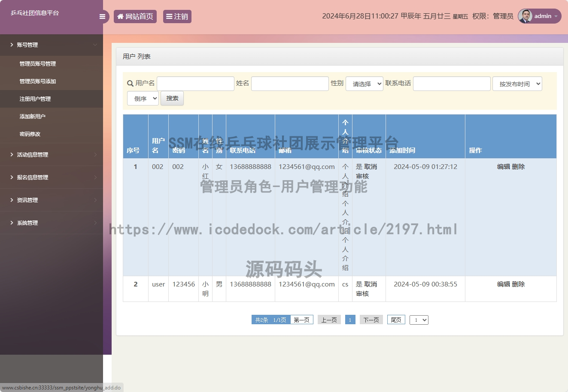Screen dimensions: 568x392
Task: Expand the 活动信息管理 menu section
Action: click(52, 154)
